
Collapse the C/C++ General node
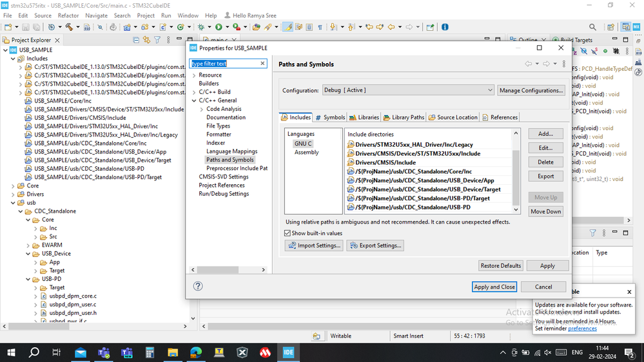pos(194,100)
